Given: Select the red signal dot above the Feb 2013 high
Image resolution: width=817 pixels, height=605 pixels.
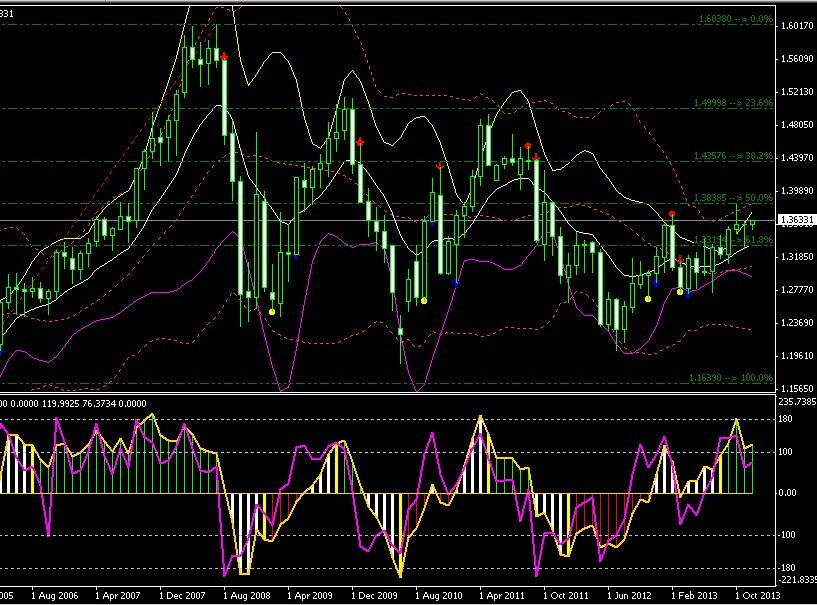Looking at the screenshot, I should click(672, 214).
